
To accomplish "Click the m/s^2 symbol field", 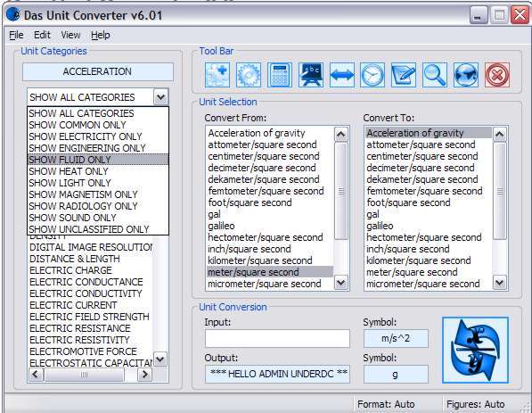I will pyautogui.click(x=396, y=338).
